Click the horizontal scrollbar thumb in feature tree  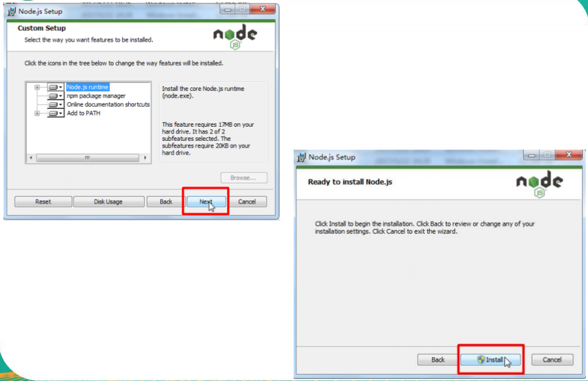point(87,158)
